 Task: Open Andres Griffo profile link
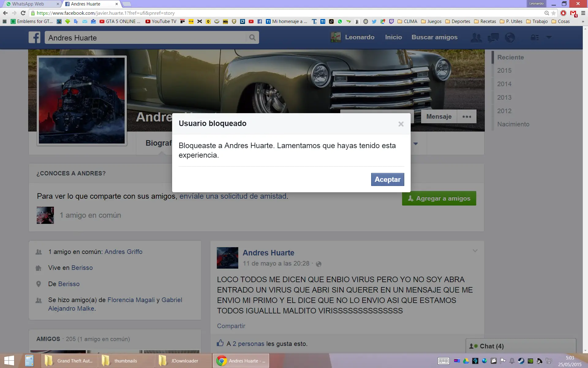[x=123, y=252]
